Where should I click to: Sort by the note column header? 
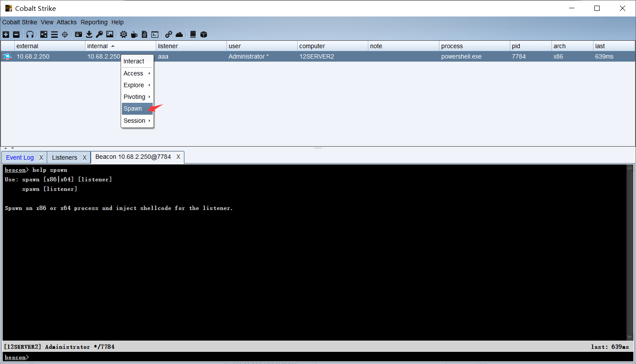click(x=403, y=46)
